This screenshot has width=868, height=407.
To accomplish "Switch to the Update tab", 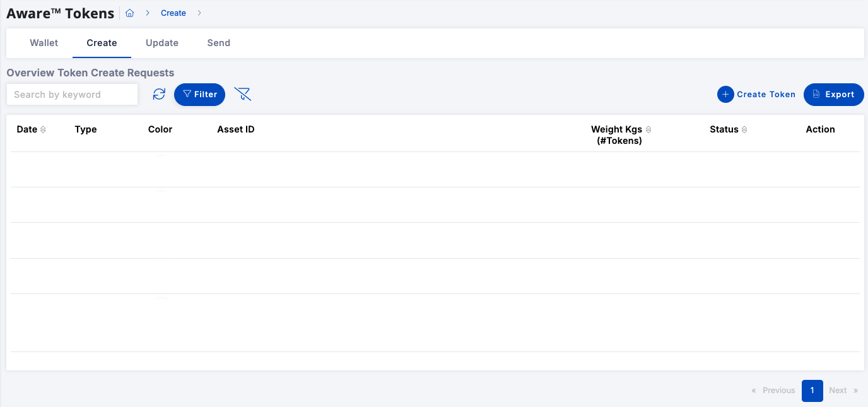I will [162, 43].
